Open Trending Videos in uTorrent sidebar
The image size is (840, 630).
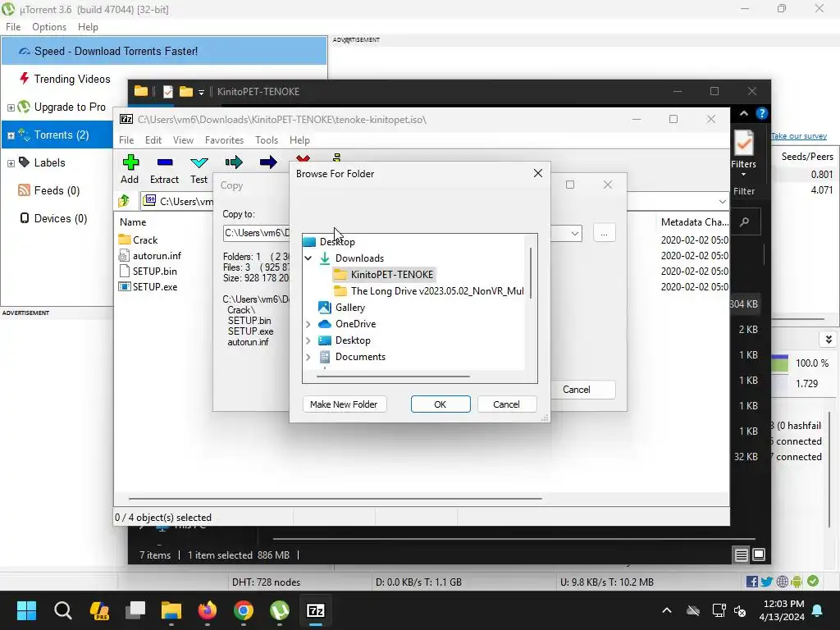72,79
